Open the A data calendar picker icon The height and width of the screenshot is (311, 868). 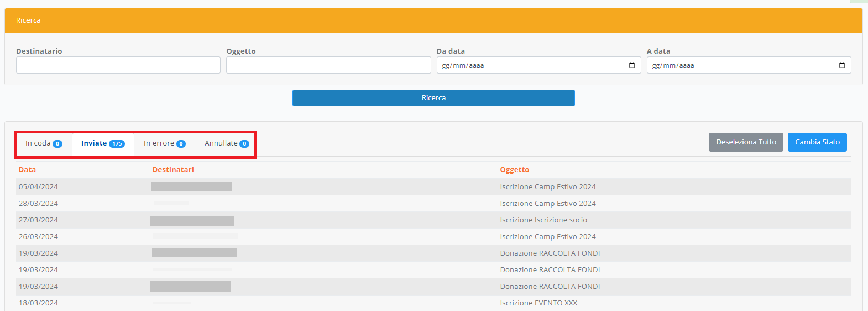pos(842,65)
